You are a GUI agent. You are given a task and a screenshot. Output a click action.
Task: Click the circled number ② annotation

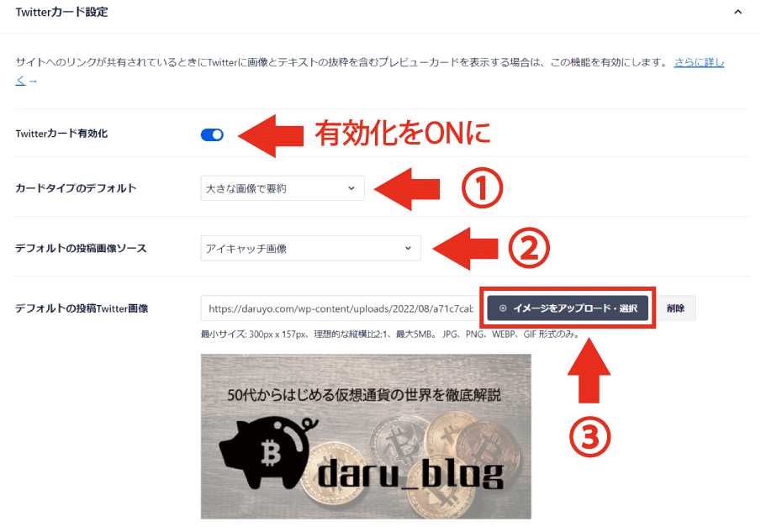[529, 248]
